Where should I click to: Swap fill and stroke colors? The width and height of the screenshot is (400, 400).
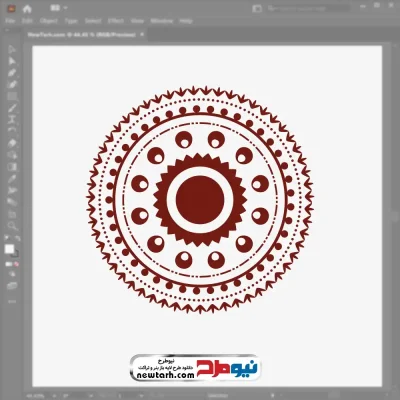coord(18,238)
